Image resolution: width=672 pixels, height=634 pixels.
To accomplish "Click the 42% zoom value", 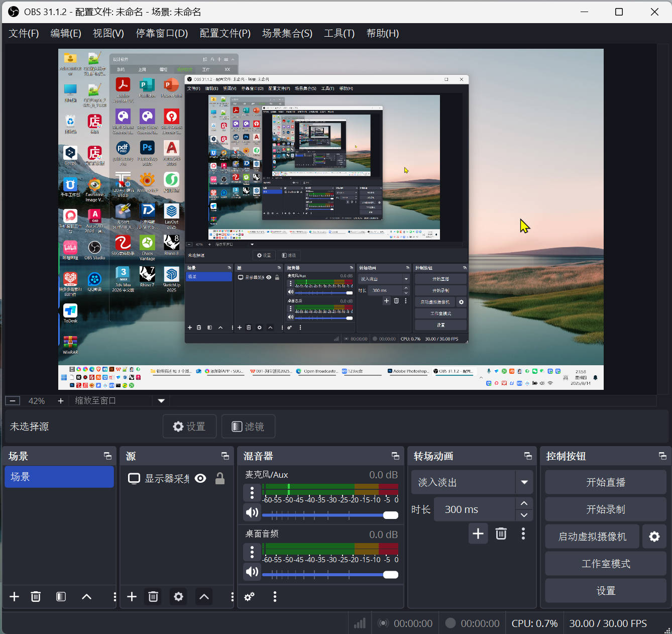I will click(37, 400).
